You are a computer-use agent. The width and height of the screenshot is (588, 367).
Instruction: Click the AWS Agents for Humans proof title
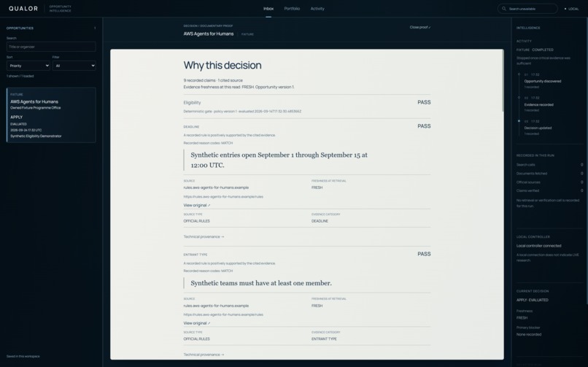[209, 34]
